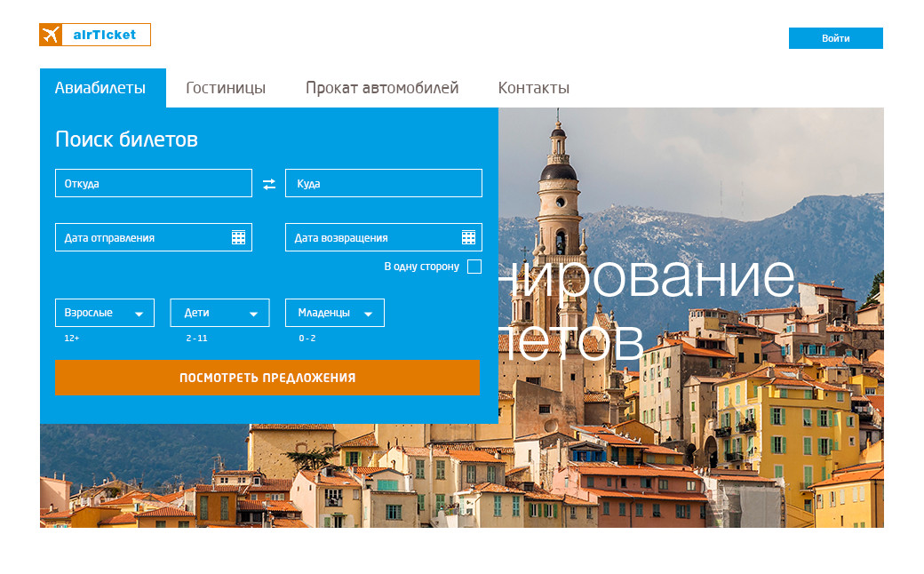Screen dimensions: 924x574
Task: Open the Прокат автомобилей tab
Action: 382,88
